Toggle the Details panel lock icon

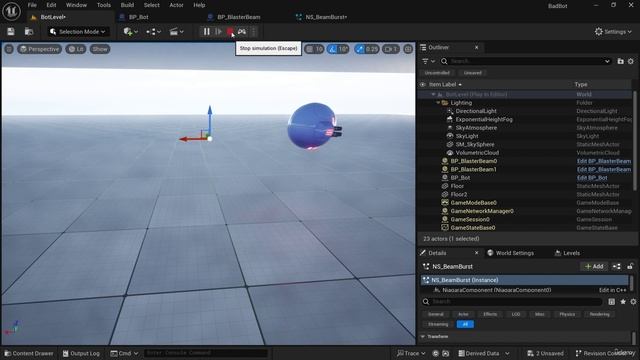[x=630, y=267]
